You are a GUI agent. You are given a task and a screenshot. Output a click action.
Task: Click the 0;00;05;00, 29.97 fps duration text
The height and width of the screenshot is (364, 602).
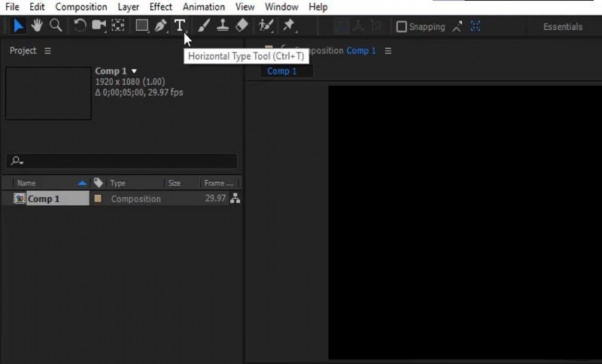[139, 93]
